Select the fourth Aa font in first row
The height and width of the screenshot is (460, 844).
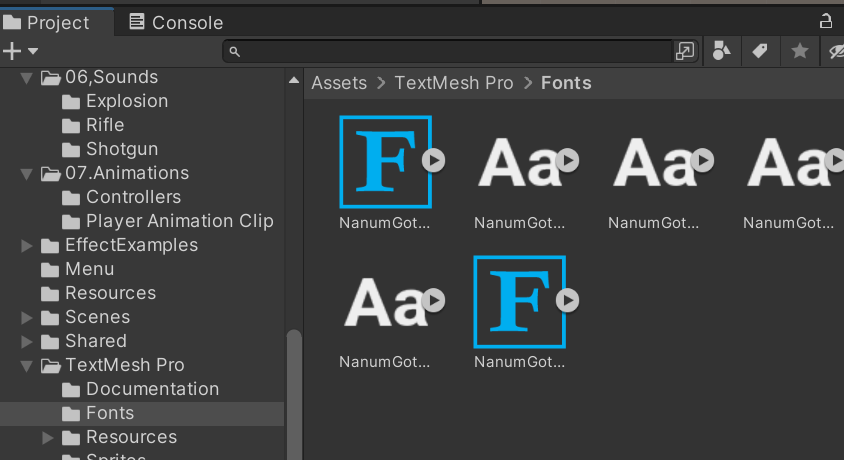pos(788,161)
